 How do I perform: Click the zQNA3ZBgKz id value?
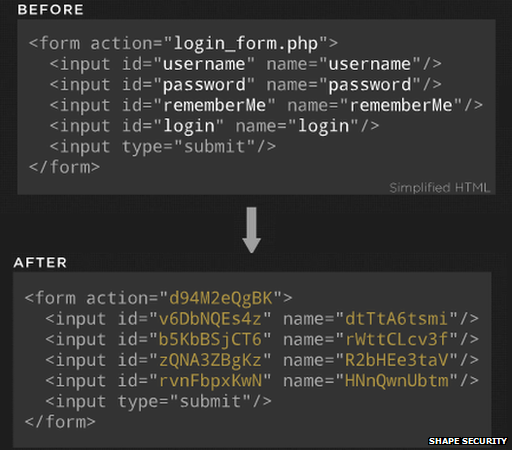pyautogui.click(x=210, y=361)
